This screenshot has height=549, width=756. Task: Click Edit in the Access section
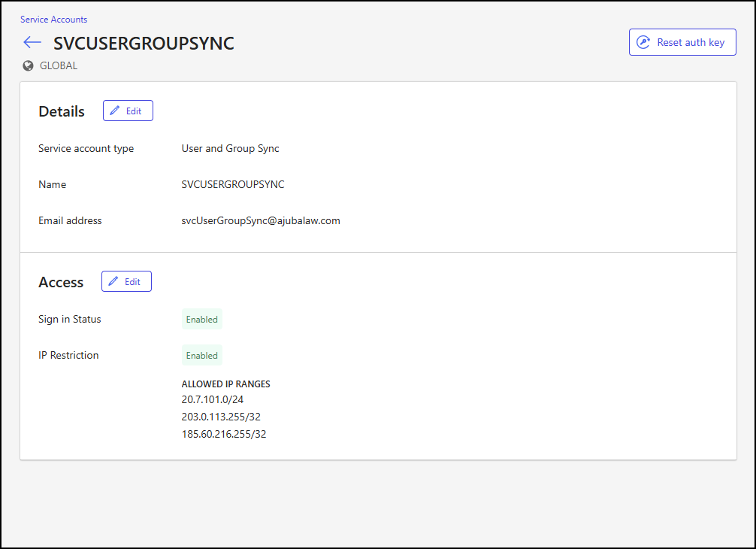(x=126, y=281)
